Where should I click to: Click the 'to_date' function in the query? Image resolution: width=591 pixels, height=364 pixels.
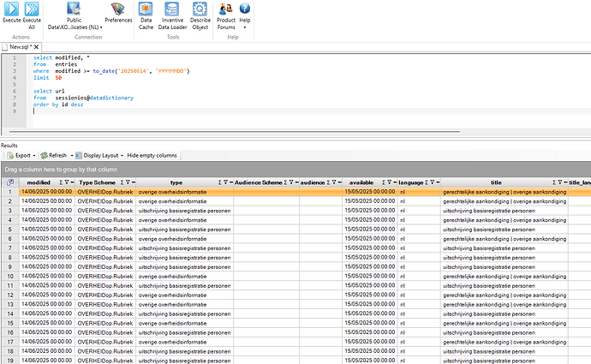tap(104, 71)
